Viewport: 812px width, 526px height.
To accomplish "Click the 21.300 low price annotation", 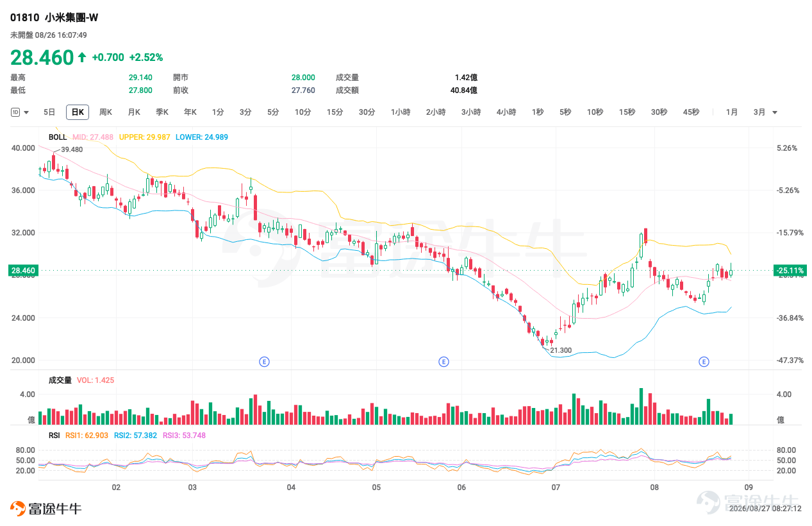I will 561,350.
